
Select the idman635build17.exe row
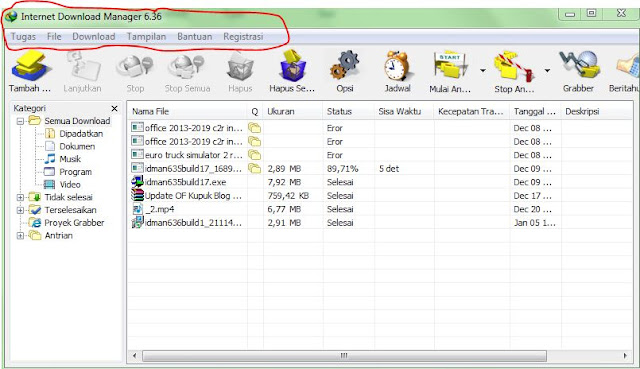click(380, 182)
